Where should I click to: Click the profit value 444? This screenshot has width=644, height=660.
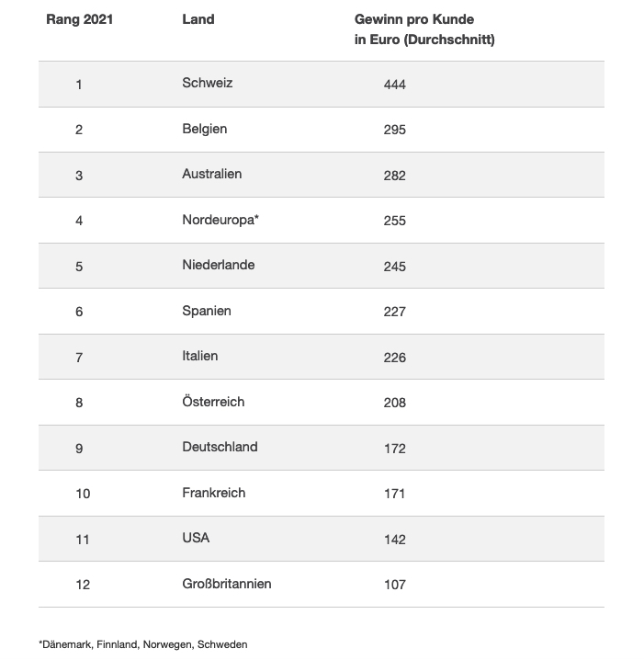394,85
